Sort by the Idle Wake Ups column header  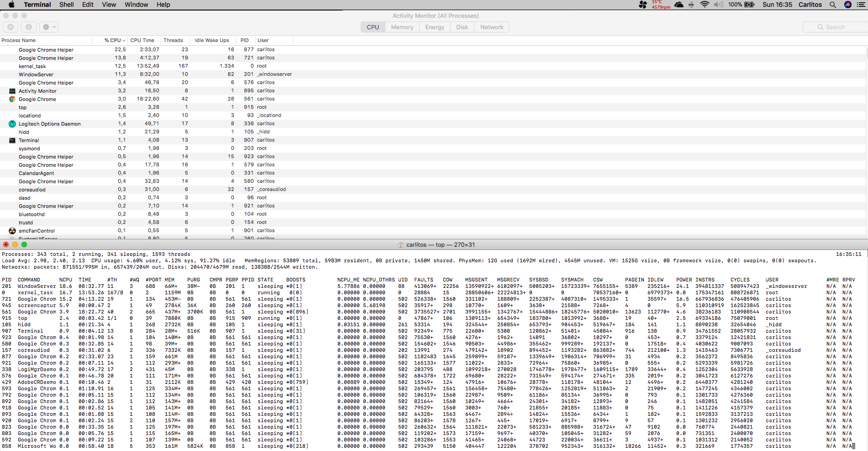pos(212,40)
